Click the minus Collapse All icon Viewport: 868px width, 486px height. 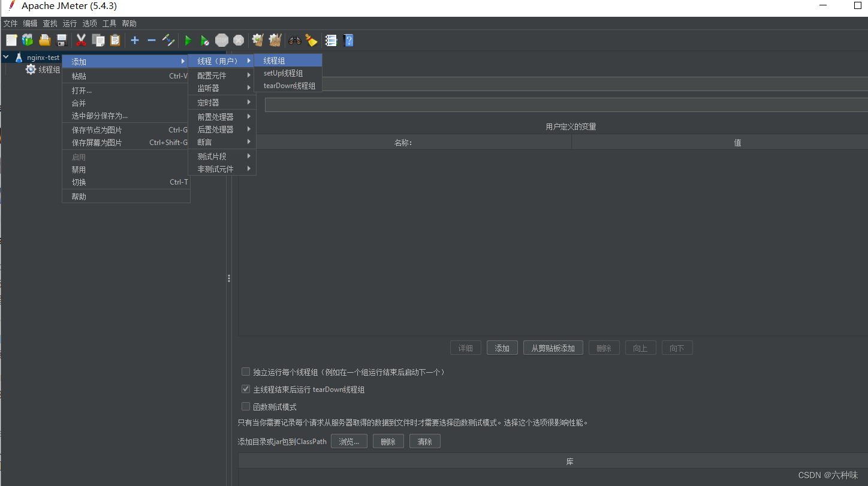[x=151, y=40]
